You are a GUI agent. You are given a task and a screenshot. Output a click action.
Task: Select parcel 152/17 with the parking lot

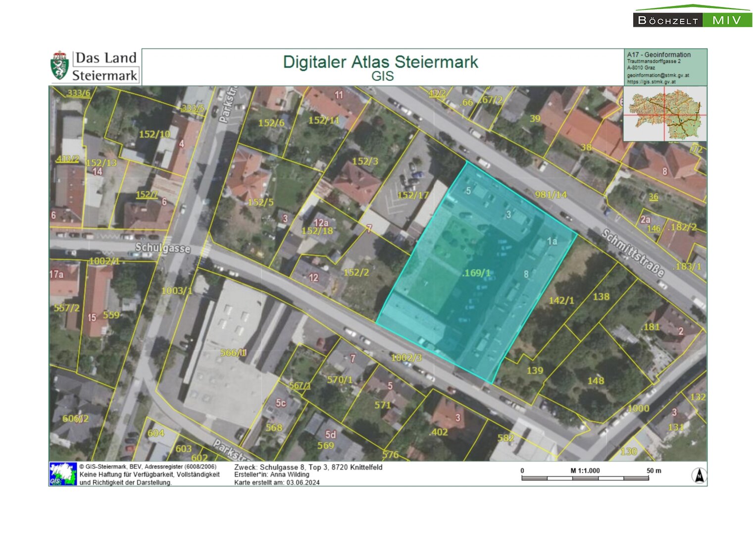click(x=413, y=195)
